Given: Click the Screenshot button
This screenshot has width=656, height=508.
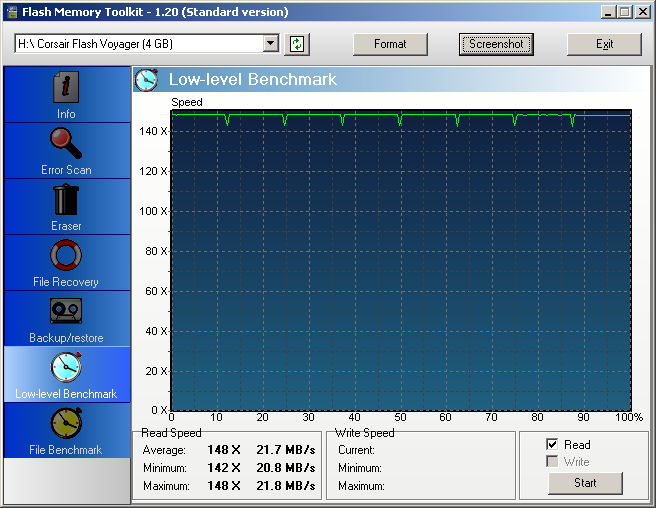Looking at the screenshot, I should (x=496, y=44).
